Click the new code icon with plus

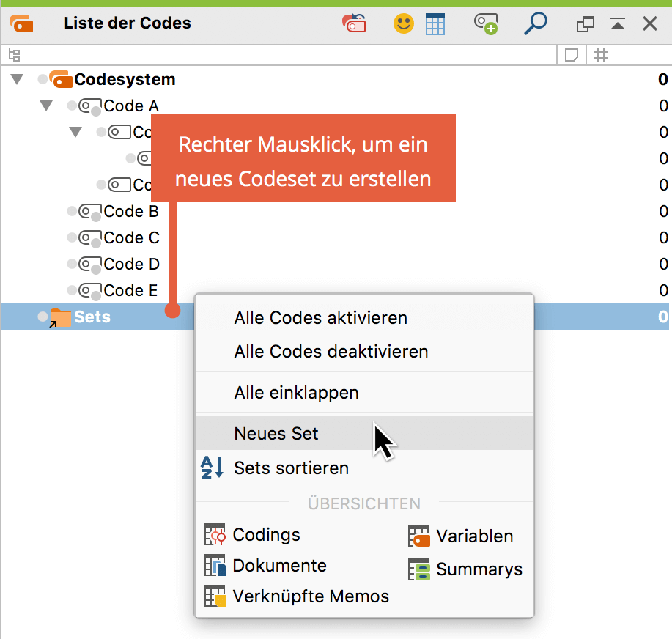486,23
